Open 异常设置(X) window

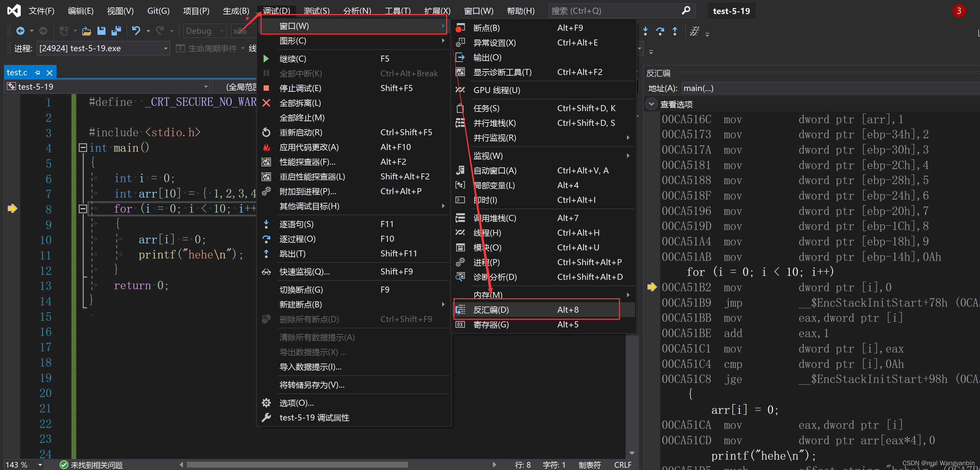click(x=544, y=43)
